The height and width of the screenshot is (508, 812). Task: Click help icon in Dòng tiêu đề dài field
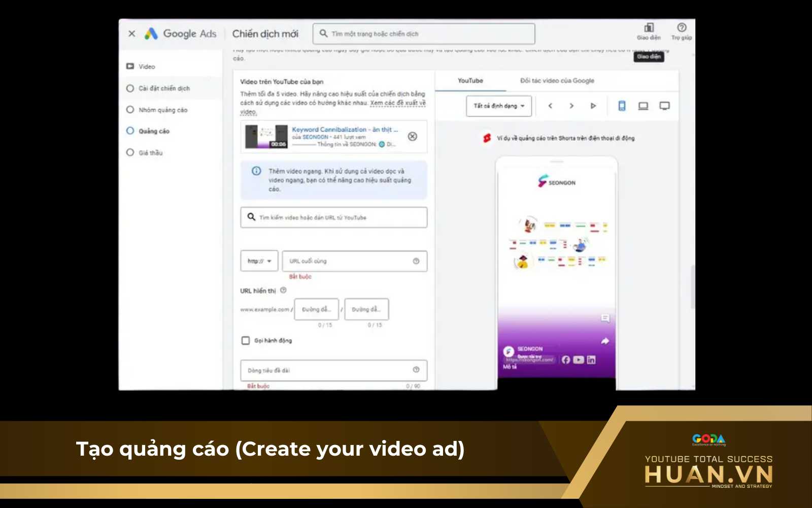click(416, 370)
